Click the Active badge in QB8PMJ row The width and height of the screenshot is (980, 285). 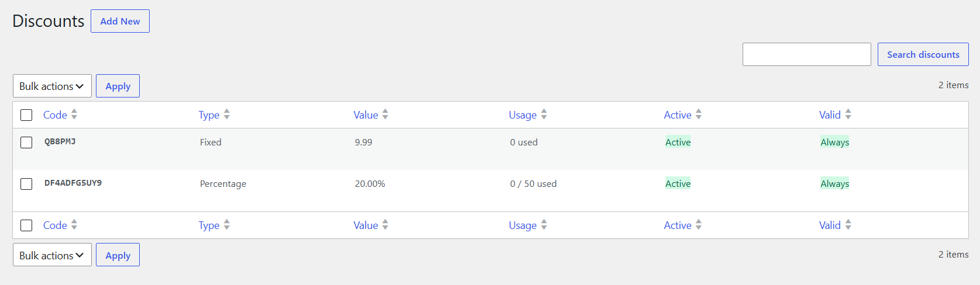click(678, 142)
